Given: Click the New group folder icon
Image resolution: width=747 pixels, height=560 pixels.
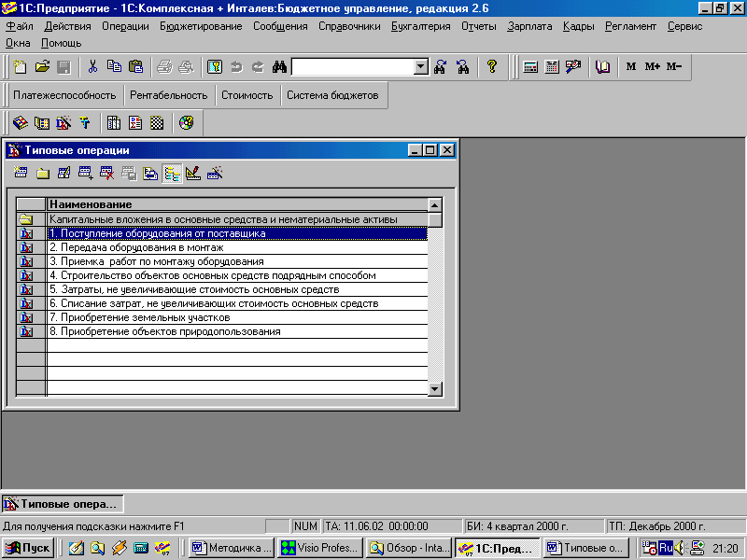Looking at the screenshot, I should [x=43, y=174].
